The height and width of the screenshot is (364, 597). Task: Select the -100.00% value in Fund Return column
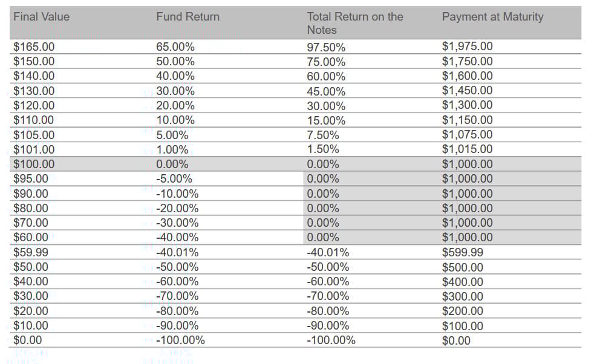tap(180, 340)
